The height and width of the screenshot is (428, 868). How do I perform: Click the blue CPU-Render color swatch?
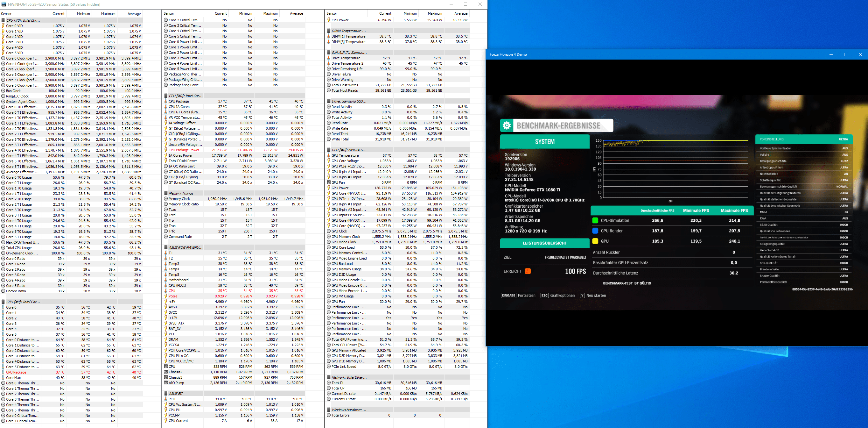(595, 231)
